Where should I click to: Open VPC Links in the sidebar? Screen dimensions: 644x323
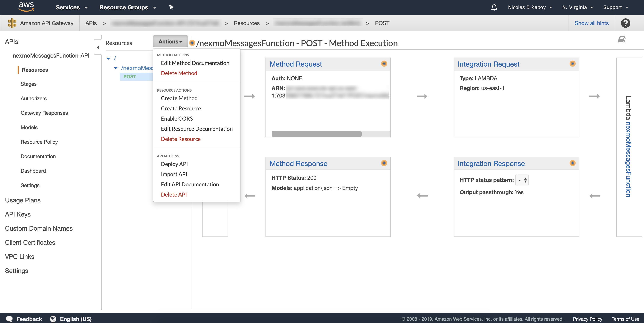point(20,257)
